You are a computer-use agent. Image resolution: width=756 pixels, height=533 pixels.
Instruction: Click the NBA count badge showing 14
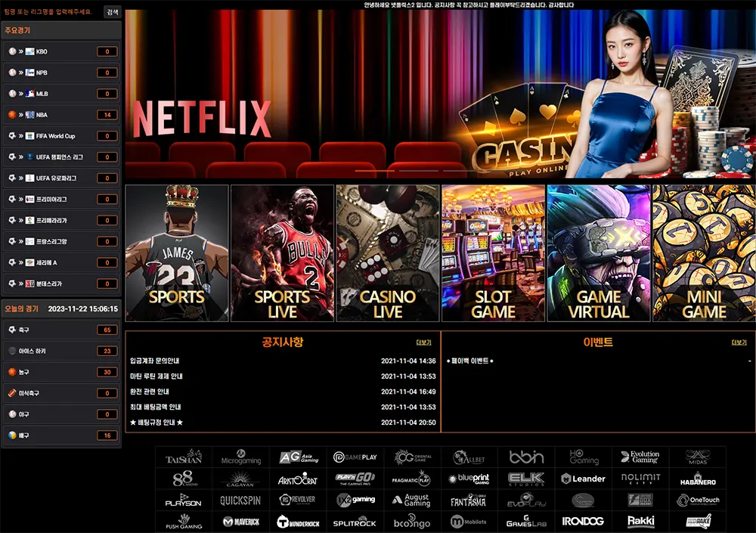[107, 115]
